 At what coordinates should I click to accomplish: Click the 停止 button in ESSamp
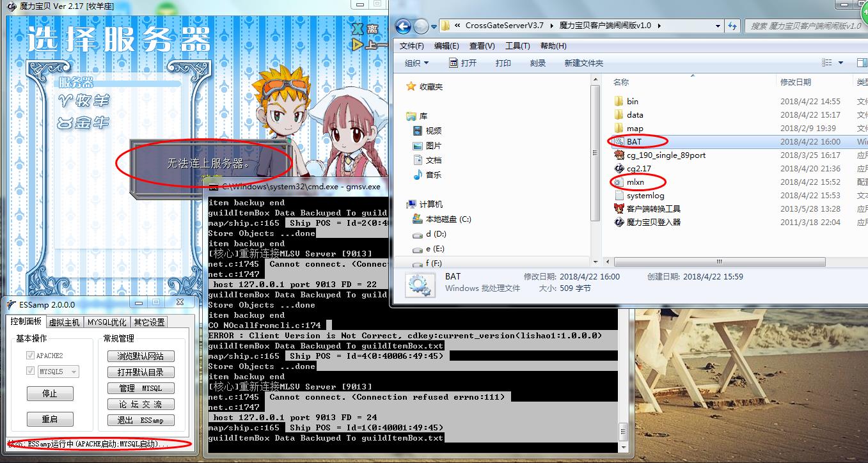[x=49, y=393]
